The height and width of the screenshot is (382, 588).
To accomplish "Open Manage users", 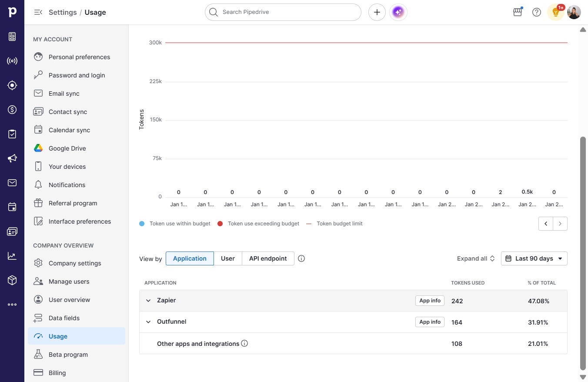I will 77,281.
